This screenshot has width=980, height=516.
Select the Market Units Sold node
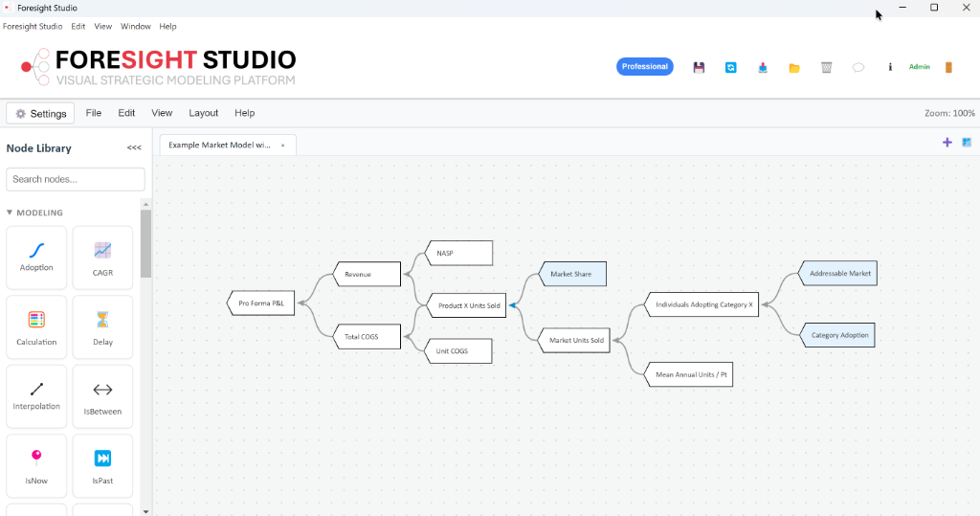point(574,340)
